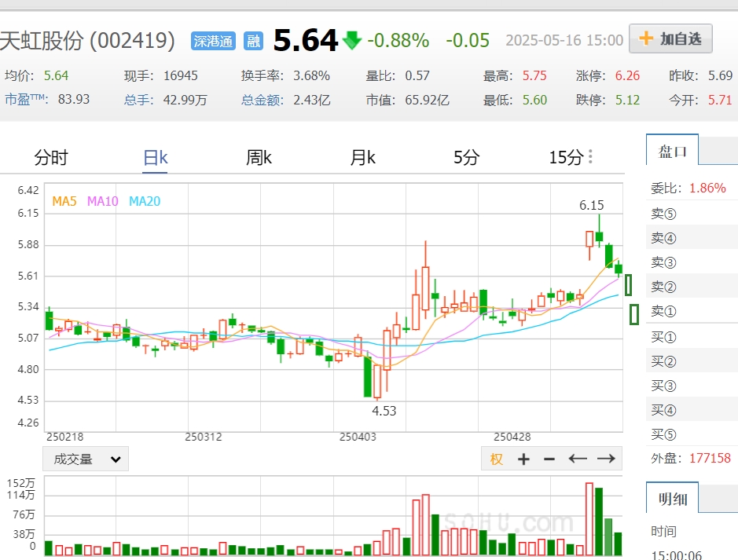The image size is (738, 560).
Task: Click the MA20 legend label
Action: [x=145, y=201]
